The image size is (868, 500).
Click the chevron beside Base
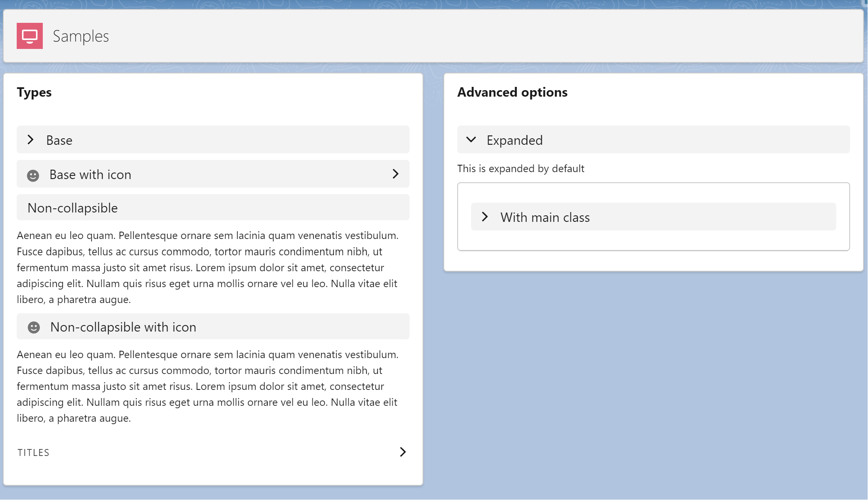click(x=31, y=140)
